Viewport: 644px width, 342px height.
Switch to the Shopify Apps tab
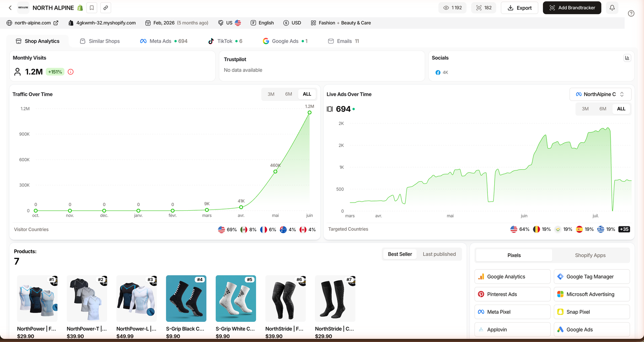tap(590, 255)
